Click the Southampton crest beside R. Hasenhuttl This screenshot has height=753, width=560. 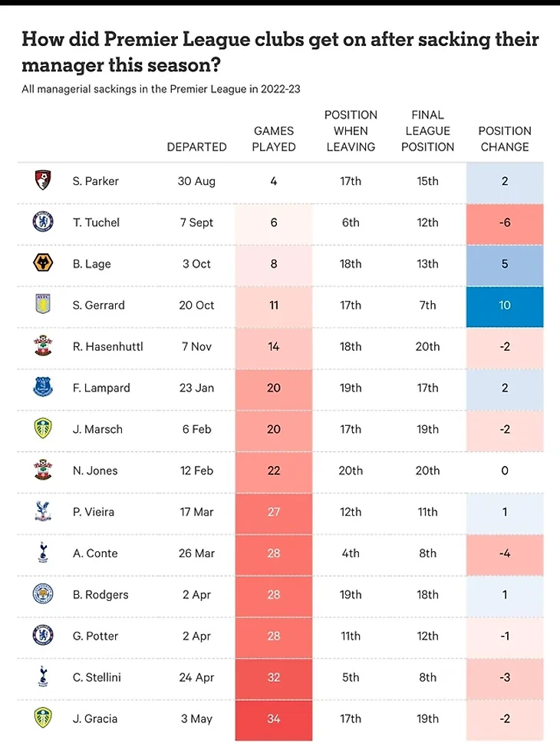[43, 345]
